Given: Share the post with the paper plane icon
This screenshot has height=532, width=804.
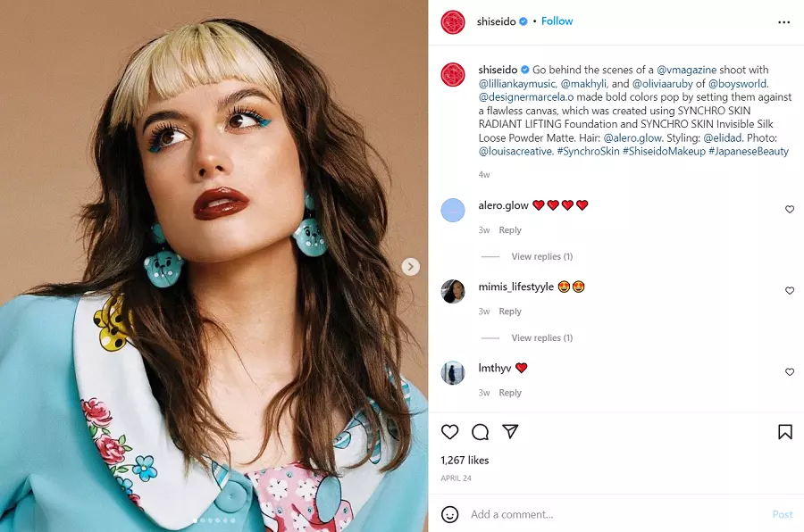Looking at the screenshot, I should [510, 432].
